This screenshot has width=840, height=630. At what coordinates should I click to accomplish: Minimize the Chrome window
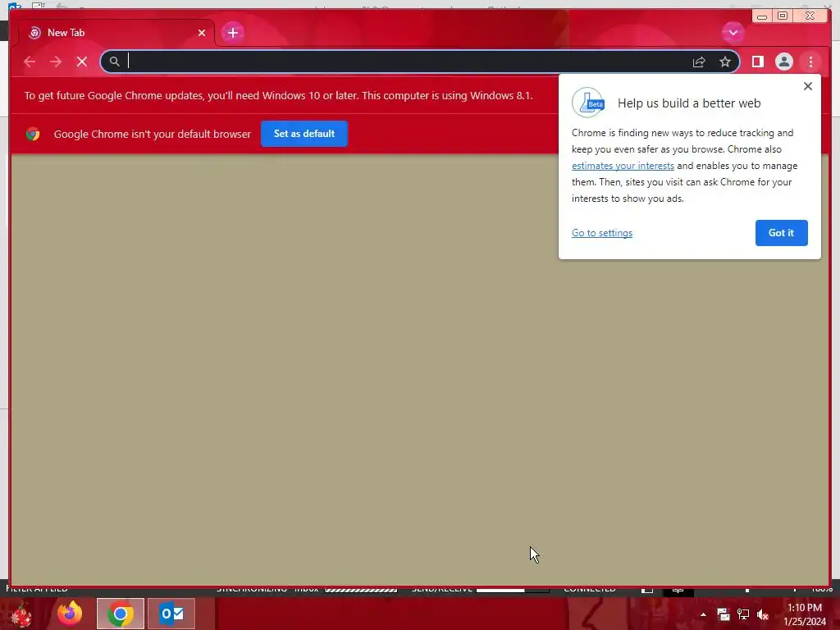(x=762, y=16)
